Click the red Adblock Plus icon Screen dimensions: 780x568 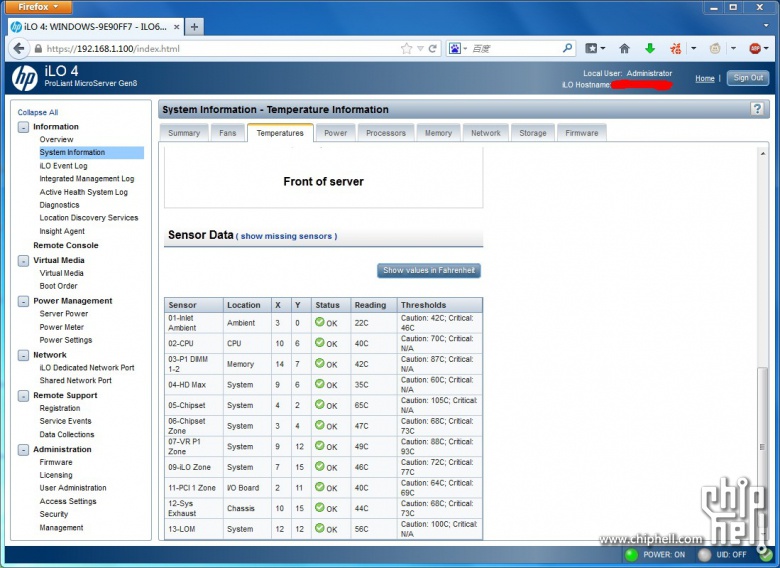click(755, 48)
